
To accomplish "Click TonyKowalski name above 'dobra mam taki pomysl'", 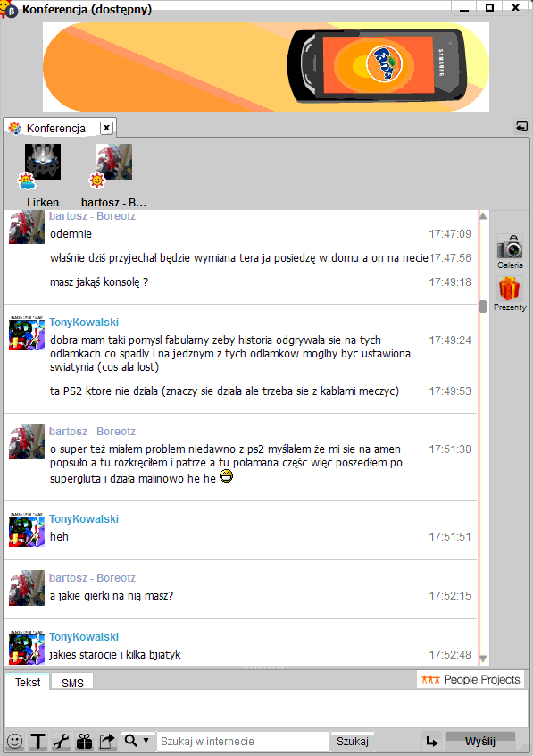I will [x=84, y=322].
